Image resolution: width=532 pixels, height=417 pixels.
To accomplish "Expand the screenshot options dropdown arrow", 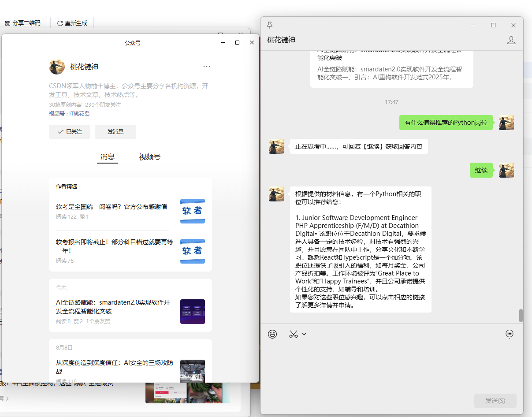I will pos(304,334).
